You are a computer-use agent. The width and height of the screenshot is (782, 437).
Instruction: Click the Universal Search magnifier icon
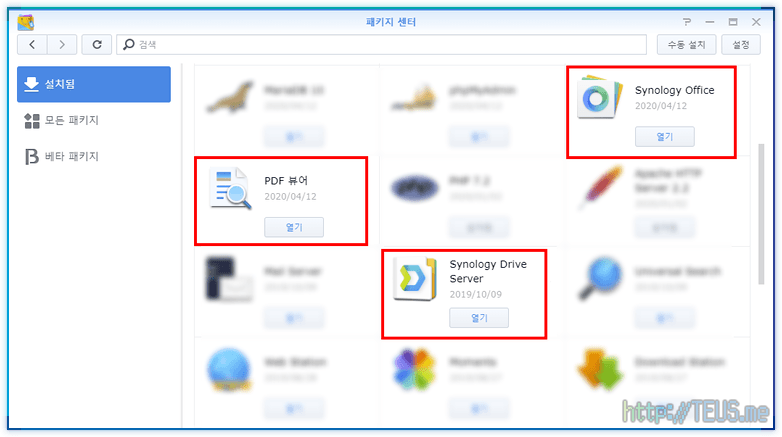(600, 279)
